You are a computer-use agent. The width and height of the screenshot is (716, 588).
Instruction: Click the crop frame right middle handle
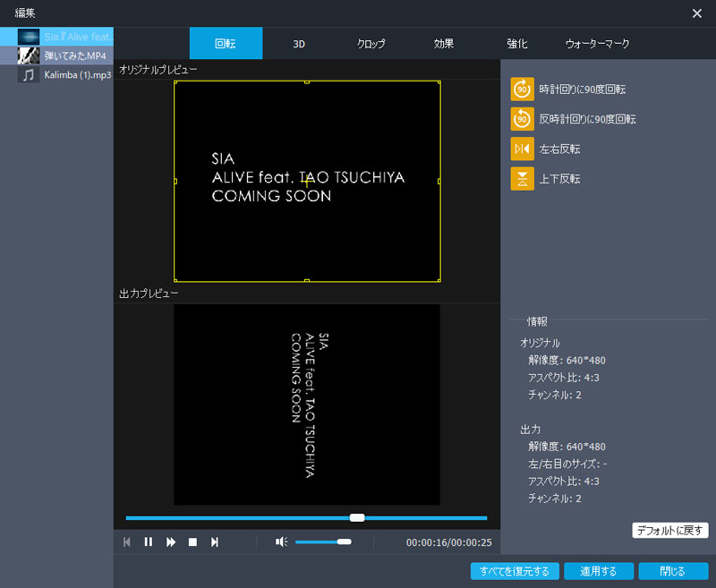pos(439,182)
